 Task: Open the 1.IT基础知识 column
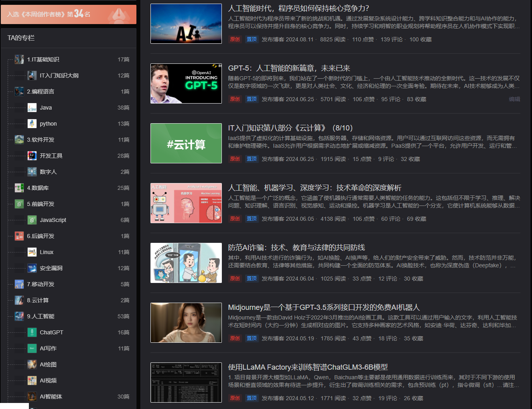pos(43,59)
